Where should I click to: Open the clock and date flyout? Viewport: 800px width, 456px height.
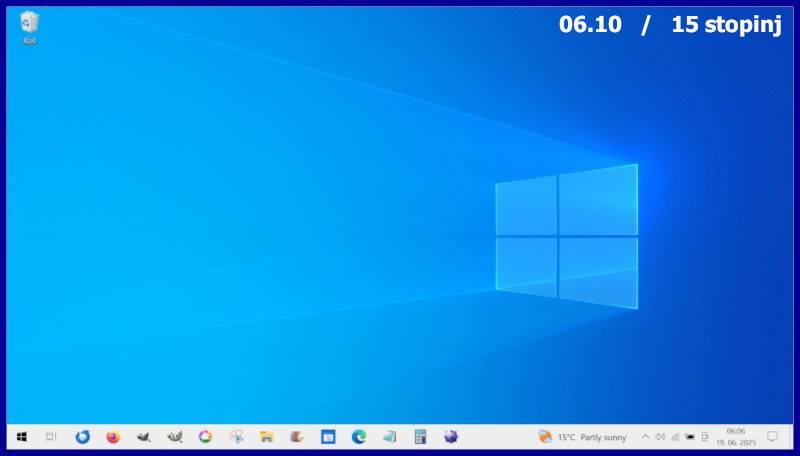[x=736, y=437]
